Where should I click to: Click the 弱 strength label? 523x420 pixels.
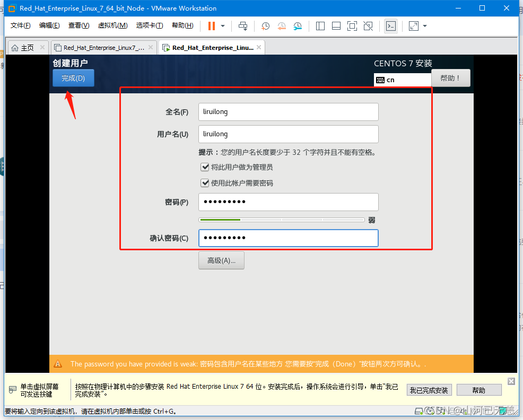click(x=372, y=220)
